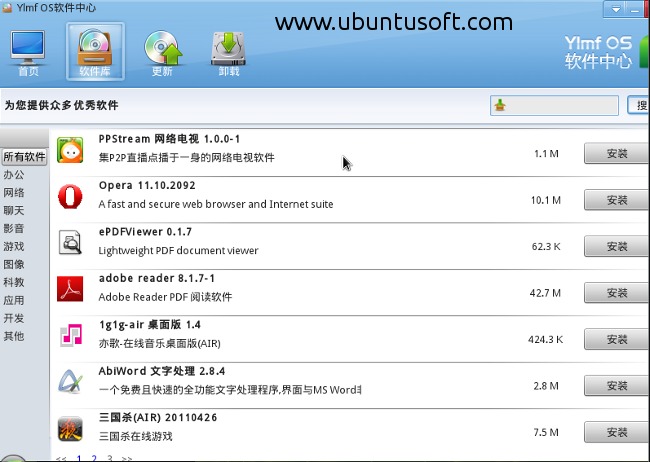Screen dimensions: 650x462
Task: Click the 搜 search button
Action: point(639,105)
